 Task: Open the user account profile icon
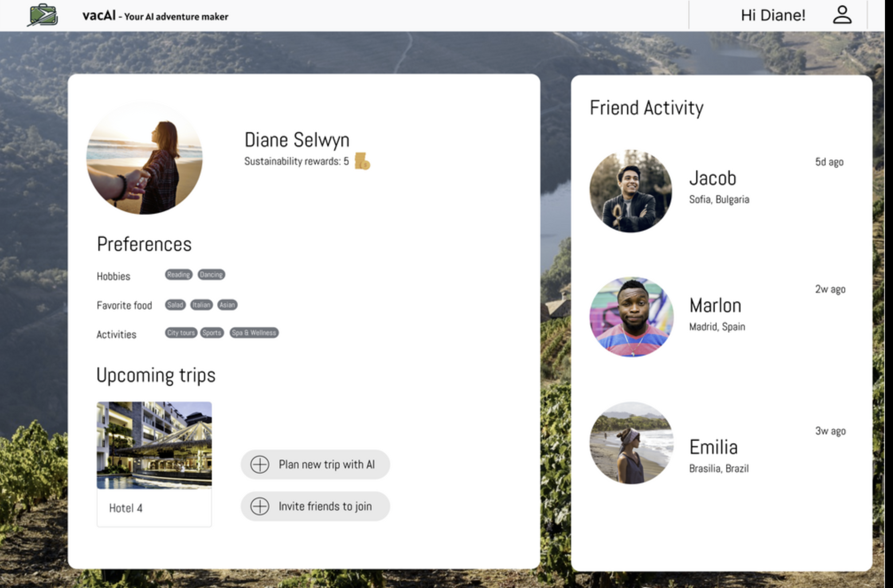pyautogui.click(x=842, y=15)
